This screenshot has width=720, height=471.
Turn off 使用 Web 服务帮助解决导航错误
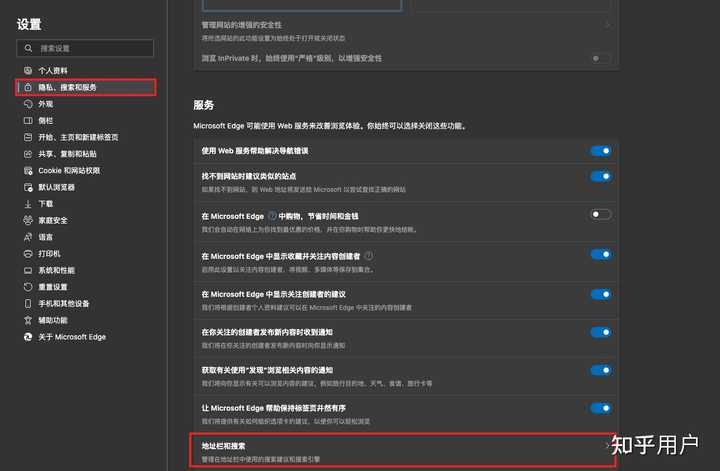point(601,151)
